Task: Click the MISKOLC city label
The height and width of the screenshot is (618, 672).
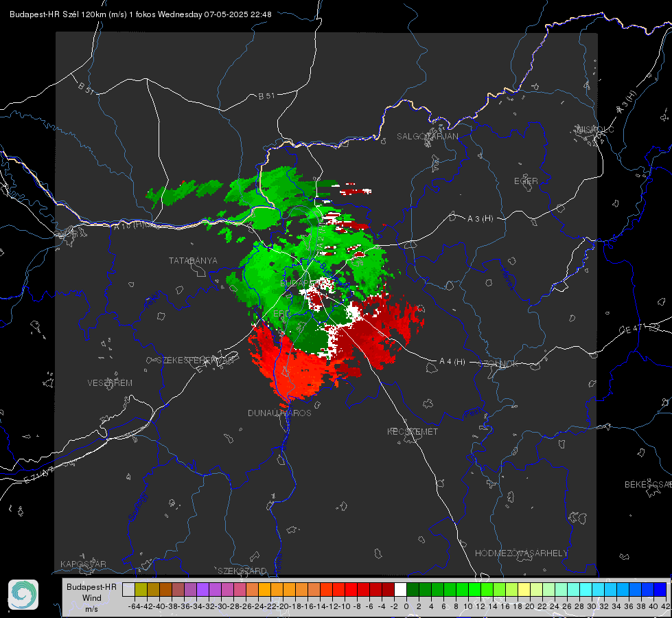Action: point(595,129)
